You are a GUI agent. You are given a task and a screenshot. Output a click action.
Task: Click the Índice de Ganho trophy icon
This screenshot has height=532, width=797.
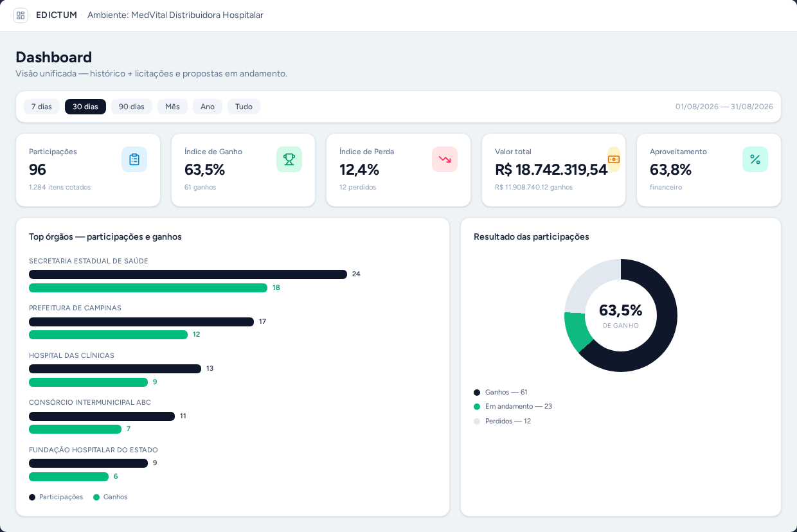pyautogui.click(x=289, y=159)
